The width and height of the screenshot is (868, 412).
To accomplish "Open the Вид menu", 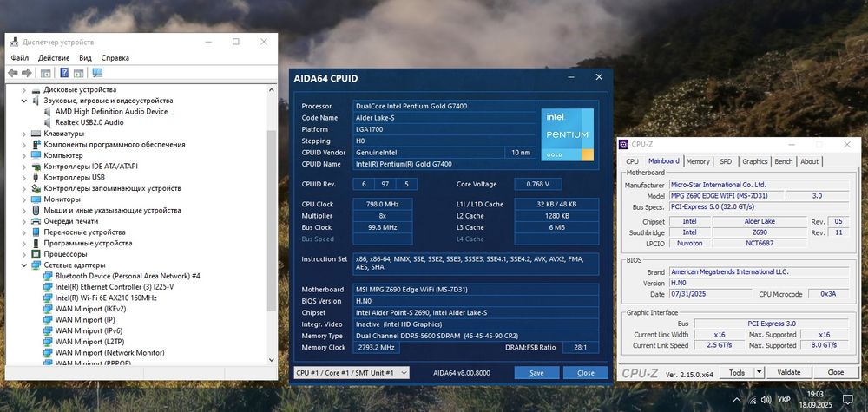I will click(x=85, y=57).
